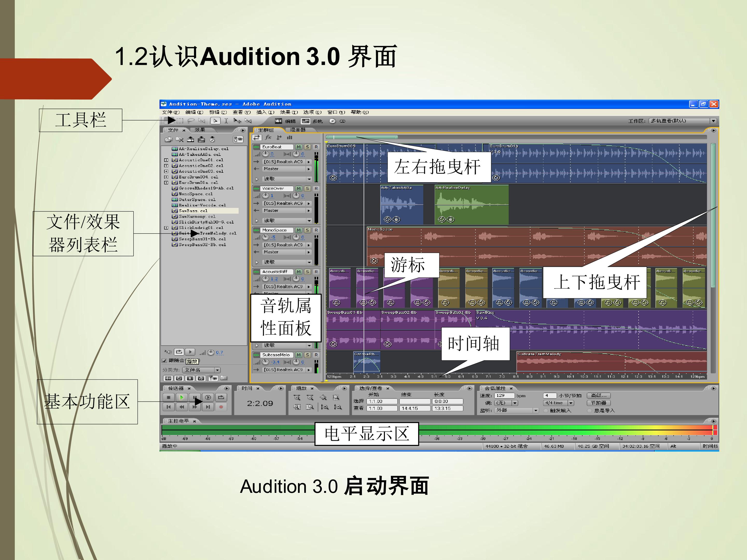Image resolution: width=747 pixels, height=560 pixels.
Task: Stop playback in the Transport panel
Action: pyautogui.click(x=169, y=397)
